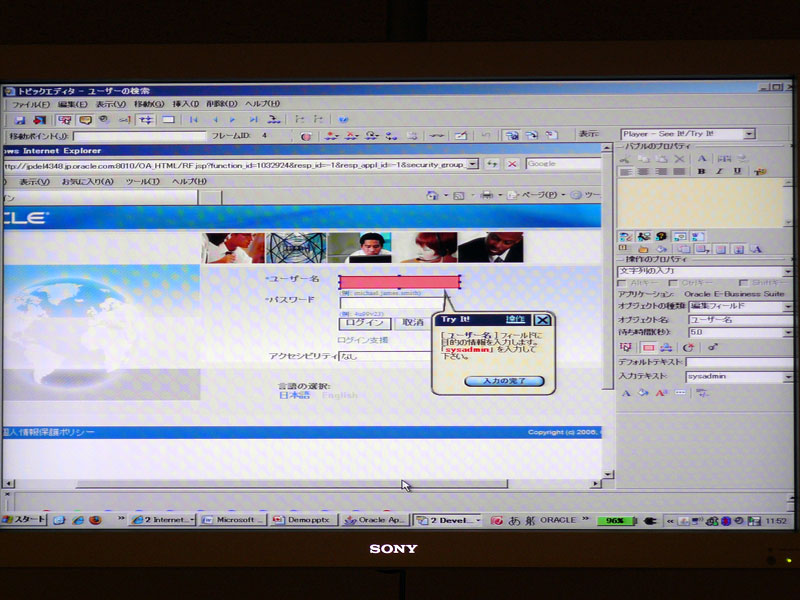Go to the first frame
This screenshot has width=800, height=600.
click(193, 120)
